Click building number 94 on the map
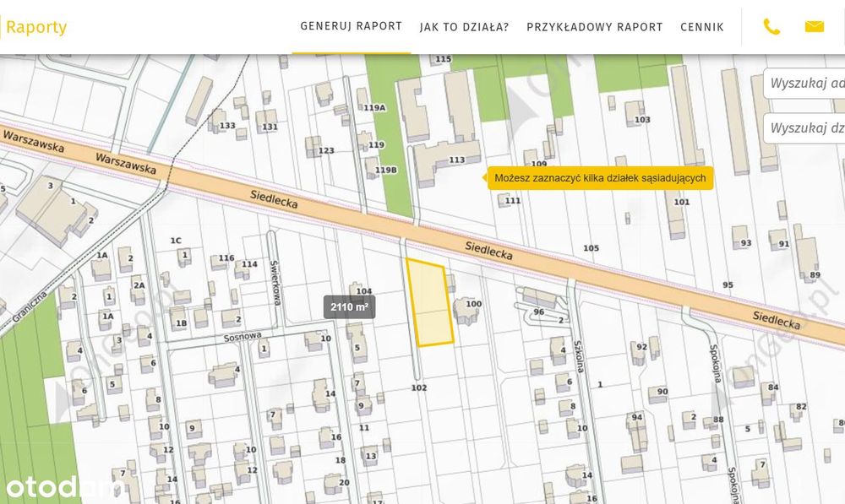The width and height of the screenshot is (845, 504). pyautogui.click(x=637, y=417)
